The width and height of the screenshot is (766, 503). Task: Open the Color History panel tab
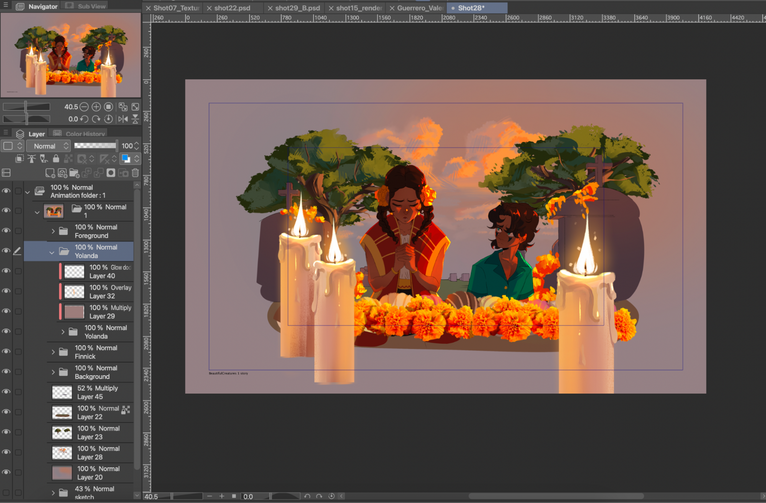(x=79, y=133)
